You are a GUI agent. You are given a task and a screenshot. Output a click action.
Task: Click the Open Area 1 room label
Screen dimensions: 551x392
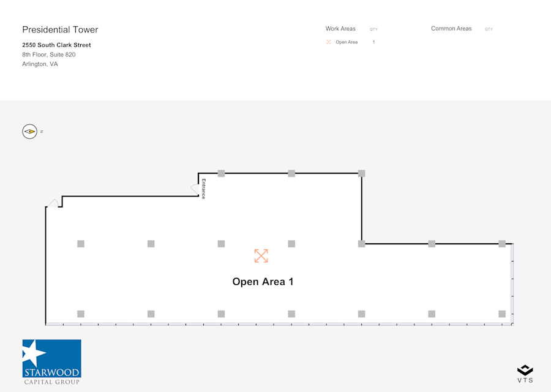tap(263, 282)
